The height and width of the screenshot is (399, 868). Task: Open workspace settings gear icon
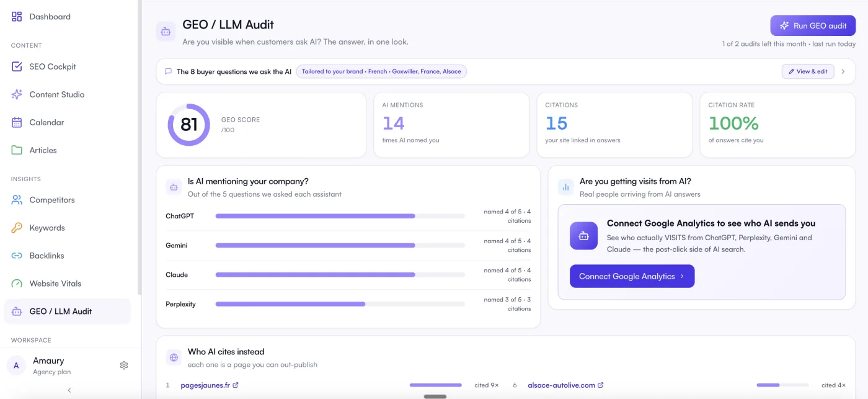tap(124, 365)
